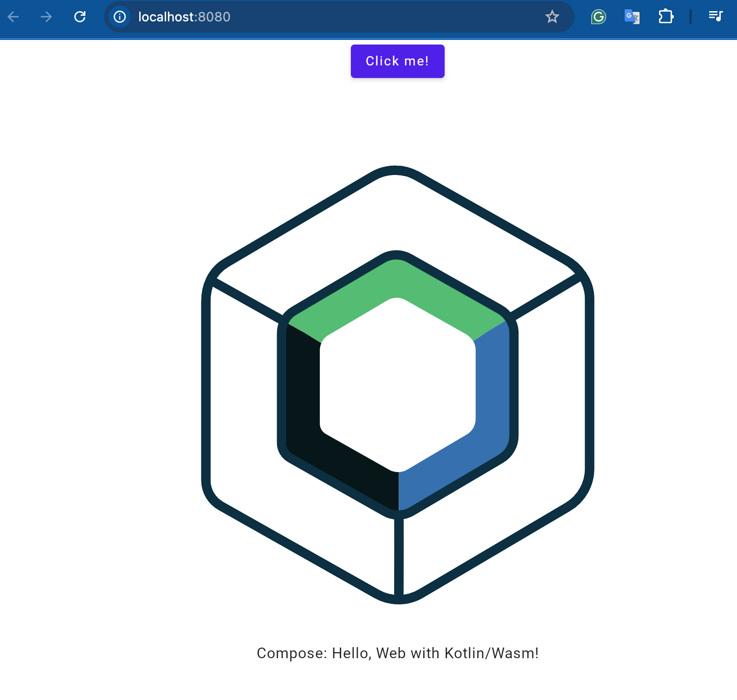Viewport: 737px width, 700px height.
Task: Click 'Compose: Hello, Web with Kotlin/Wasm!' text
Action: pos(397,653)
